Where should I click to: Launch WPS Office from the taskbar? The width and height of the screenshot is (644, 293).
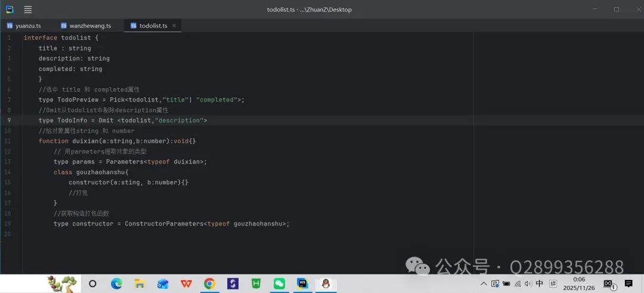coord(186,283)
